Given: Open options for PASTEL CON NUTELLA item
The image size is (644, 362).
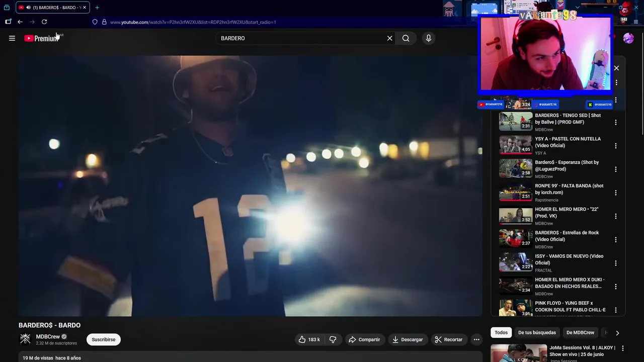Looking at the screenshot, I should 616,146.
